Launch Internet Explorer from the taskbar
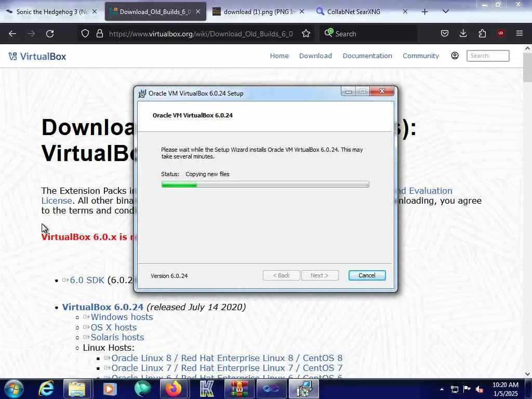 (46, 389)
